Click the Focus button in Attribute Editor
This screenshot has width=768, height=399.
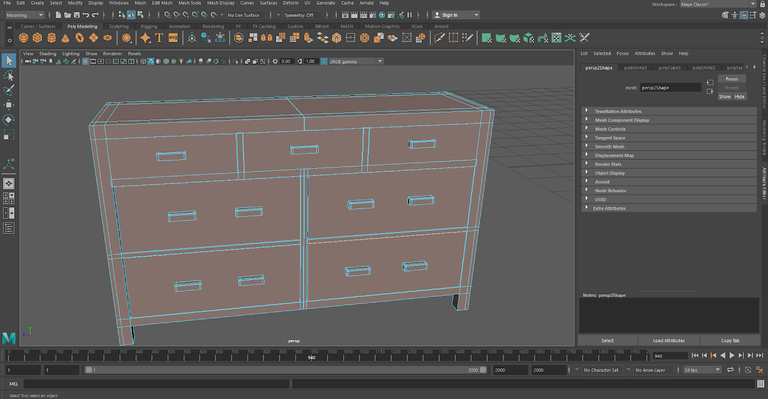(732, 79)
